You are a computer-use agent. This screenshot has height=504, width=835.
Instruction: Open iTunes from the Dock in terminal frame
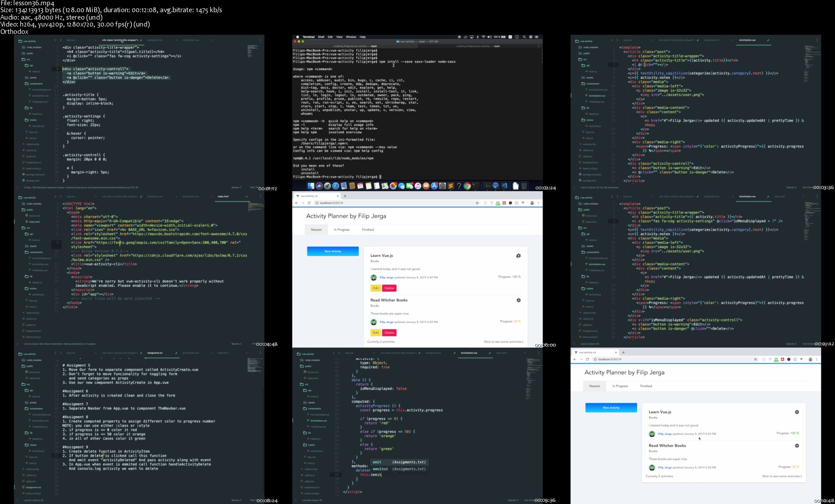coord(418,186)
